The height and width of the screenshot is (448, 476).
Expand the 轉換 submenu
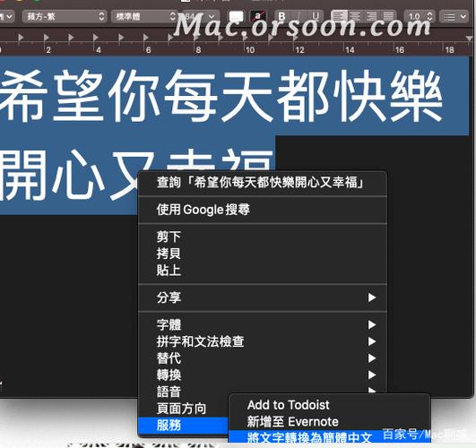coord(263,375)
